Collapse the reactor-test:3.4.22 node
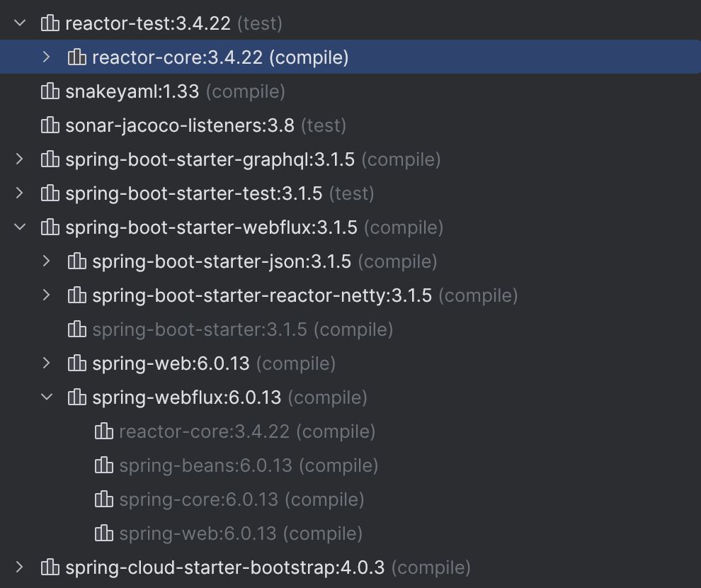Image resolution: width=701 pixels, height=588 pixels. 20,23
